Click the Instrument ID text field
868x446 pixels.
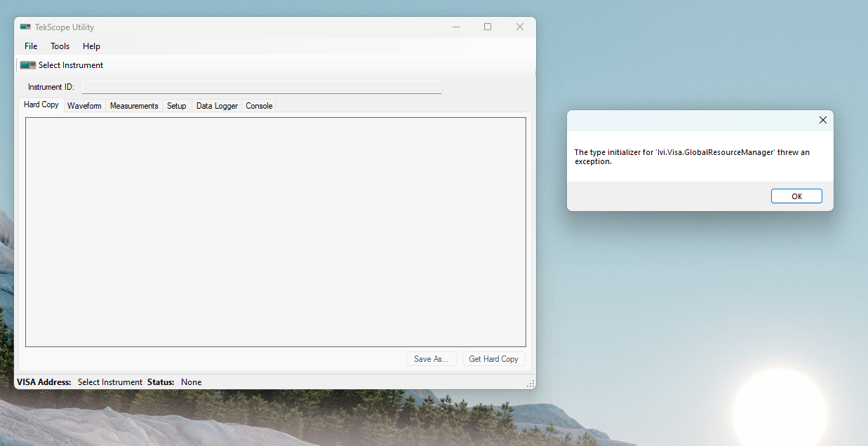[x=262, y=87]
